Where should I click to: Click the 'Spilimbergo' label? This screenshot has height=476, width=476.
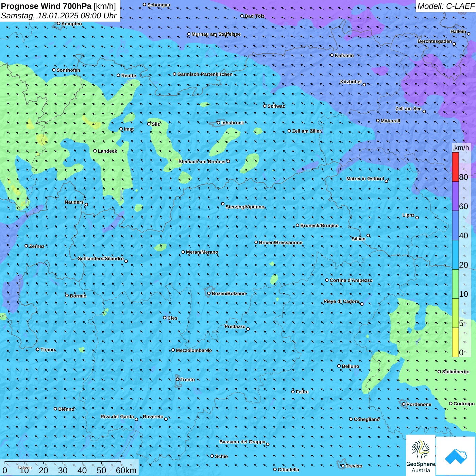click(x=456, y=372)
